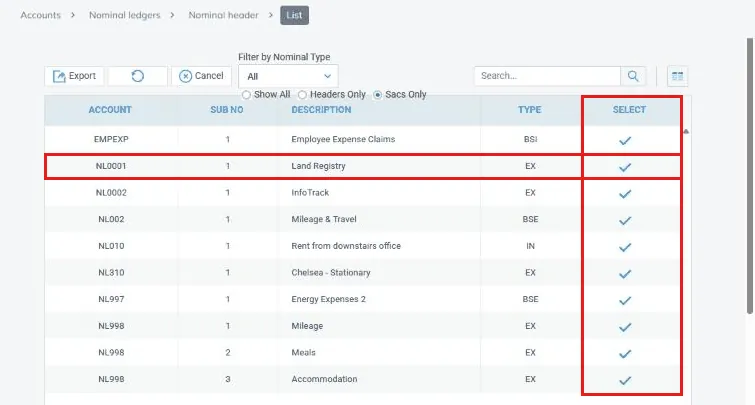The image size is (755, 405).
Task: Click the EMPEXP account cell
Action: click(111, 139)
